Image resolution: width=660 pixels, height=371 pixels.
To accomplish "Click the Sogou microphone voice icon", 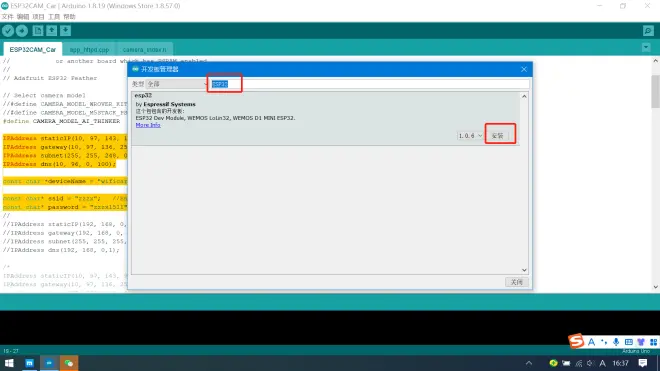I will pyautogui.click(x=616, y=342).
